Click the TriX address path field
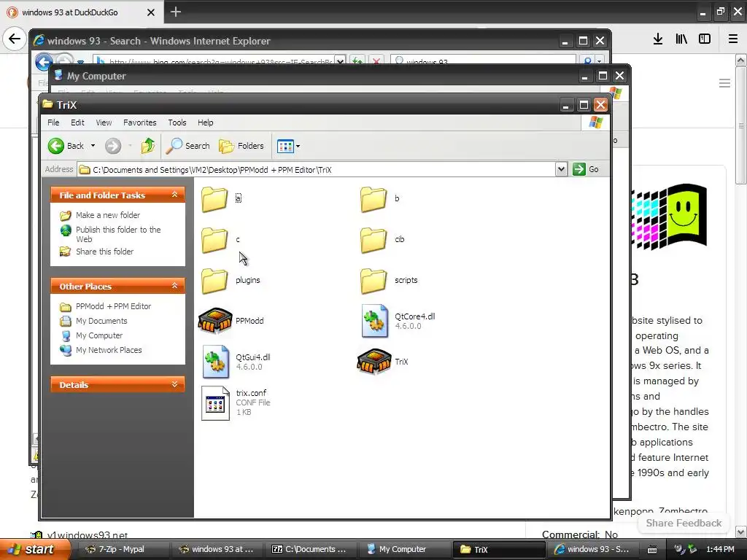 point(317,169)
